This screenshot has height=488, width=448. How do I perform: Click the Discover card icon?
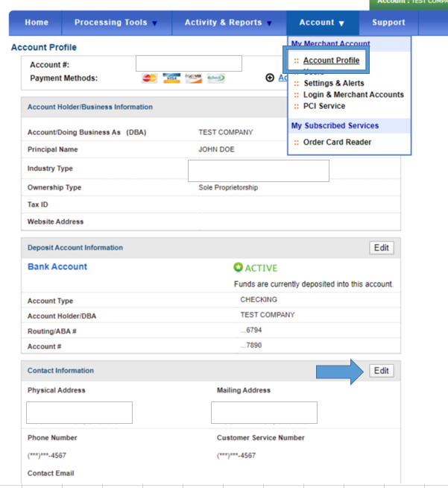[x=193, y=78]
